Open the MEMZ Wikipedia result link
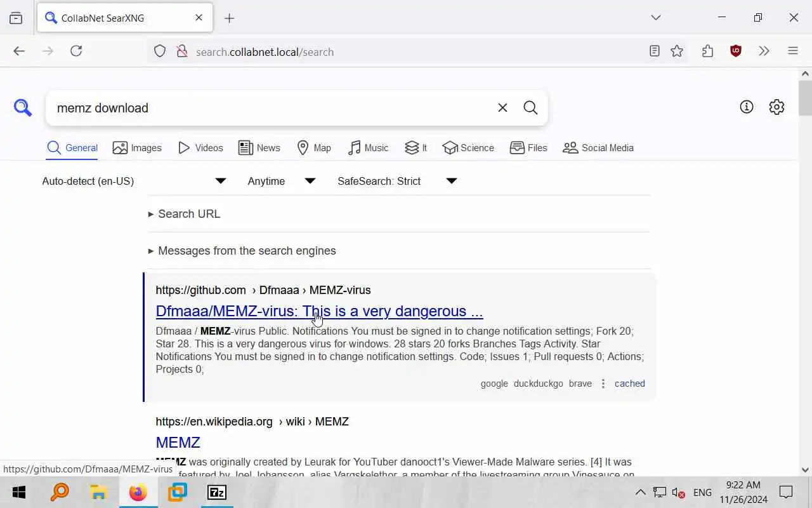 pos(178,443)
